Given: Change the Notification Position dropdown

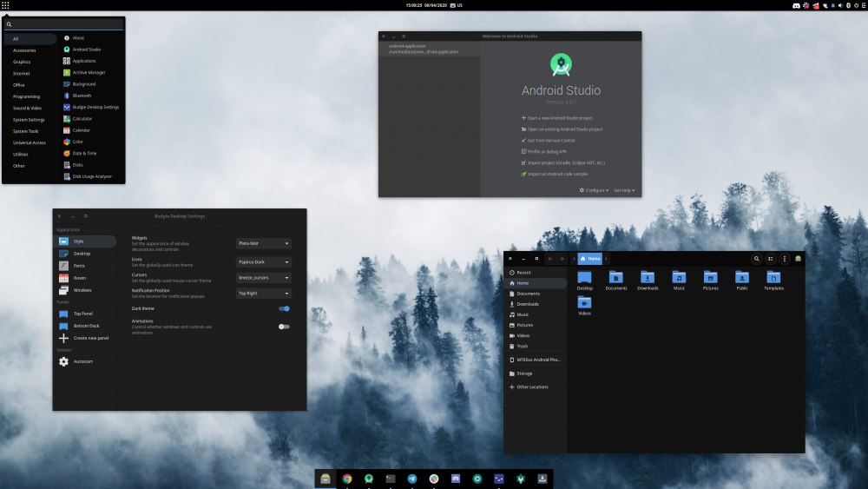Looking at the screenshot, I should click(x=264, y=294).
